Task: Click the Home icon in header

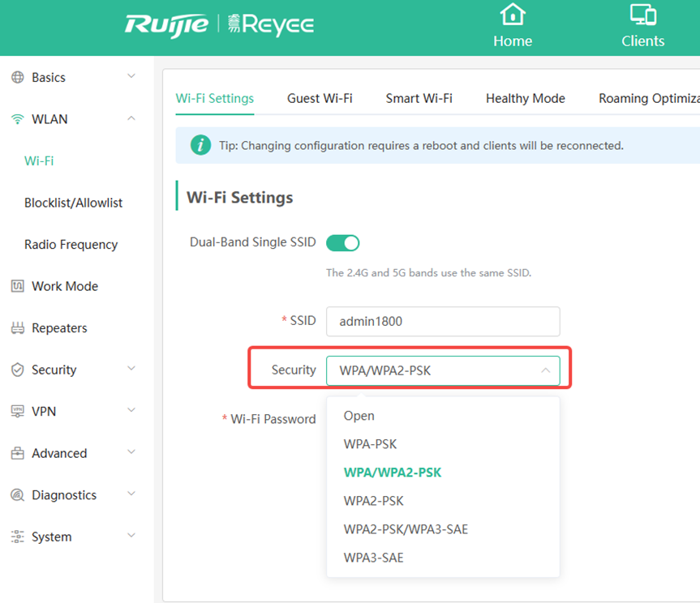Action: [512, 15]
